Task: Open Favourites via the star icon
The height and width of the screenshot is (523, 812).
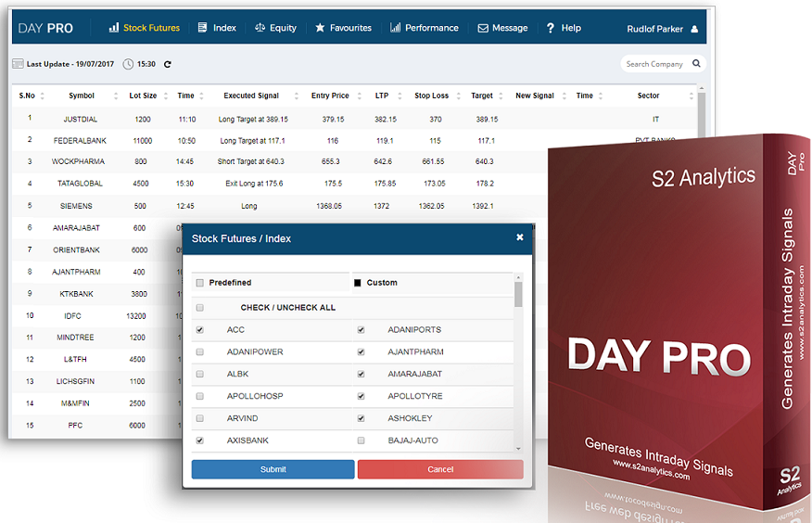Action: click(320, 28)
